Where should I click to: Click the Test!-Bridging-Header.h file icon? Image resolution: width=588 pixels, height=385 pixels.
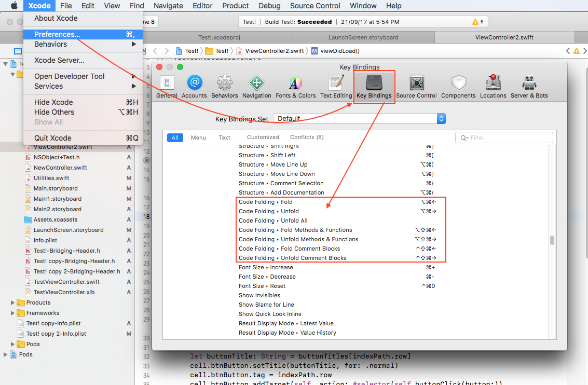pyautogui.click(x=28, y=251)
